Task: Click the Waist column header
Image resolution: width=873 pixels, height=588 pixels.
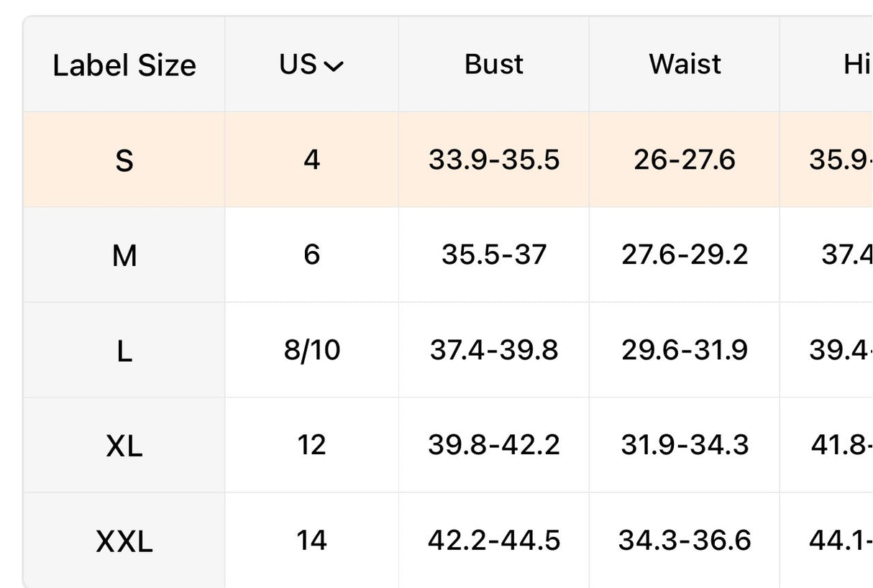Action: [x=685, y=65]
